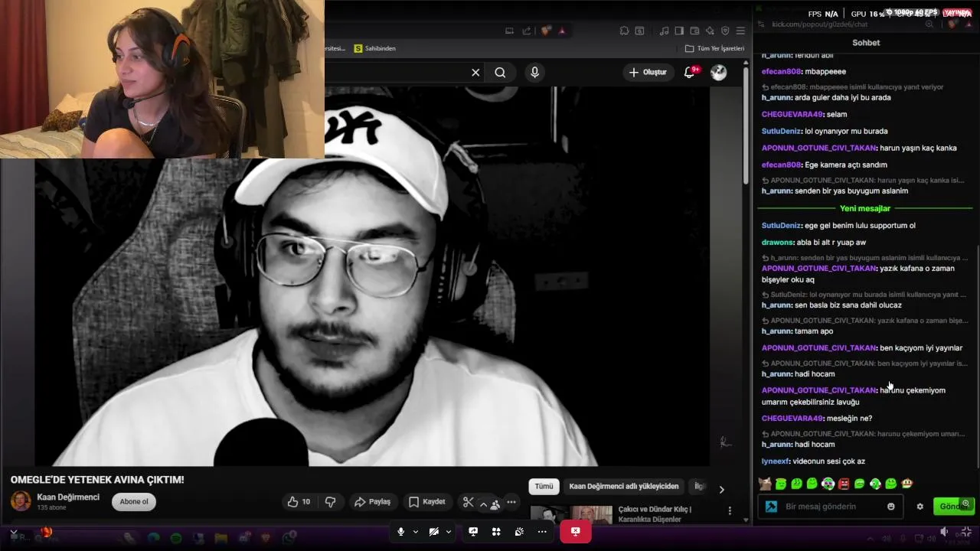
Task: Open the YouTube account avatar menu
Action: [718, 72]
